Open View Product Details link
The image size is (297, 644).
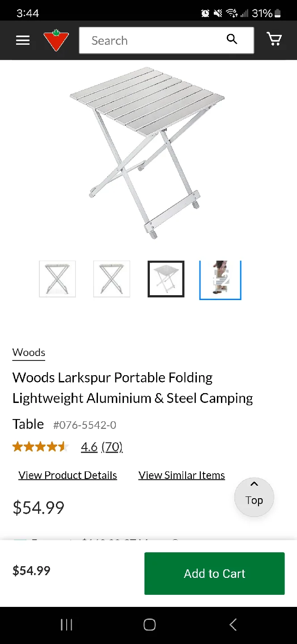click(x=68, y=475)
